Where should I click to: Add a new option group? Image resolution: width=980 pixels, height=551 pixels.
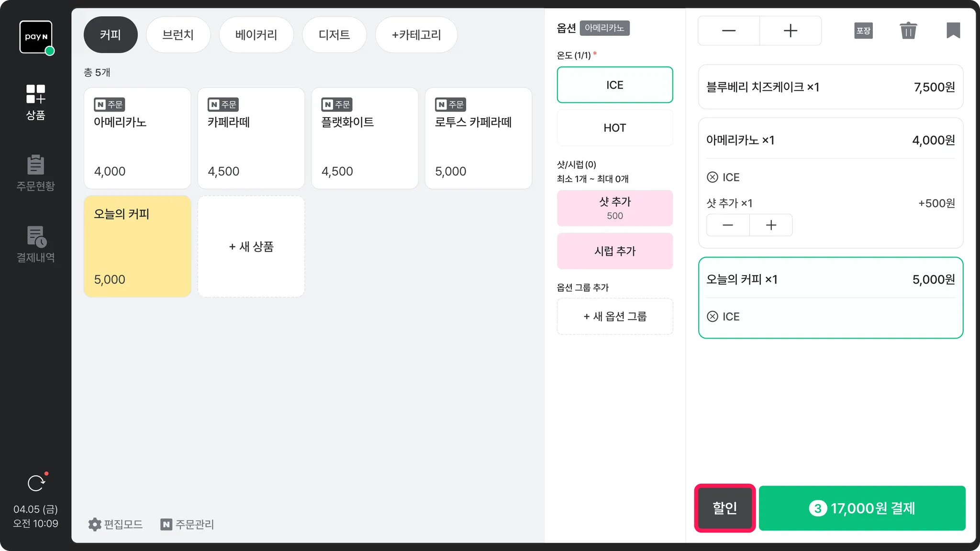614,317
